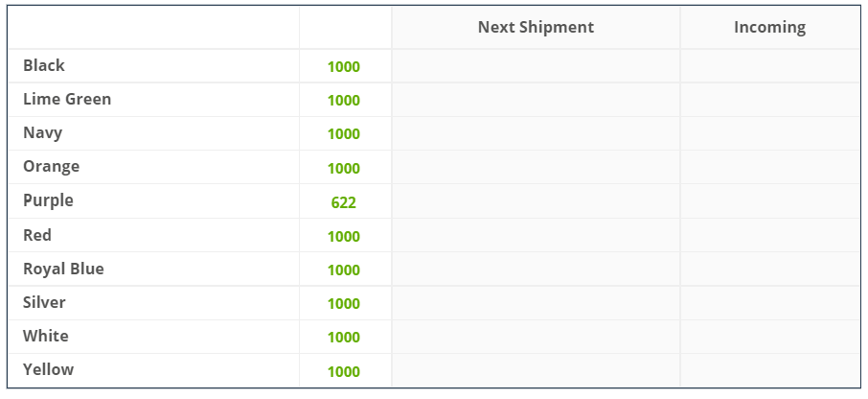Click Incoming cell for Orange row

point(770,167)
